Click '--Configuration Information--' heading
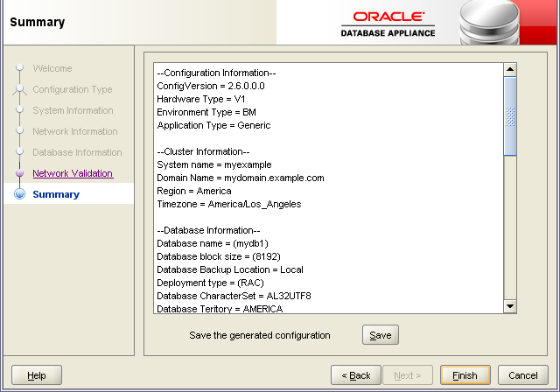Screen dimensions: 560x392 click(216, 73)
